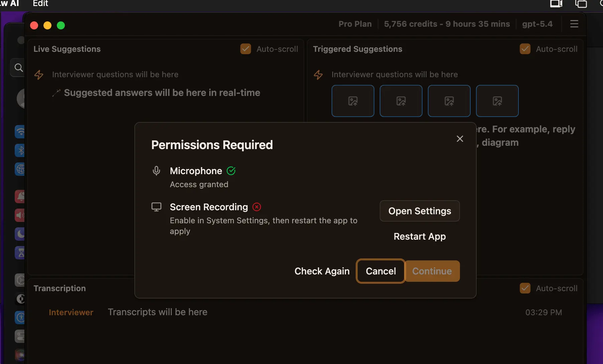
Task: Click the overlapping windows icon in menu bar
Action: click(581, 4)
